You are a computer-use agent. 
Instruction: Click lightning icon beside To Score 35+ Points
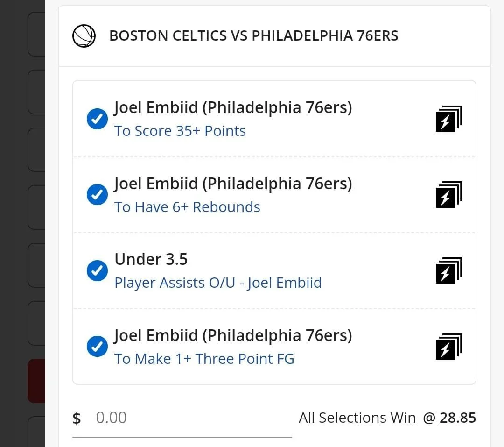pyautogui.click(x=448, y=119)
